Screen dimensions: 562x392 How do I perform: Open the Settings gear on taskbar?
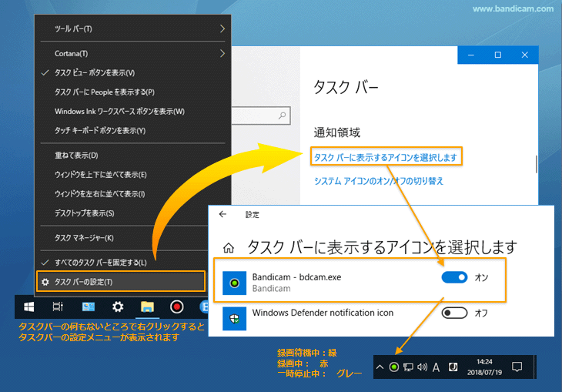[x=118, y=307]
